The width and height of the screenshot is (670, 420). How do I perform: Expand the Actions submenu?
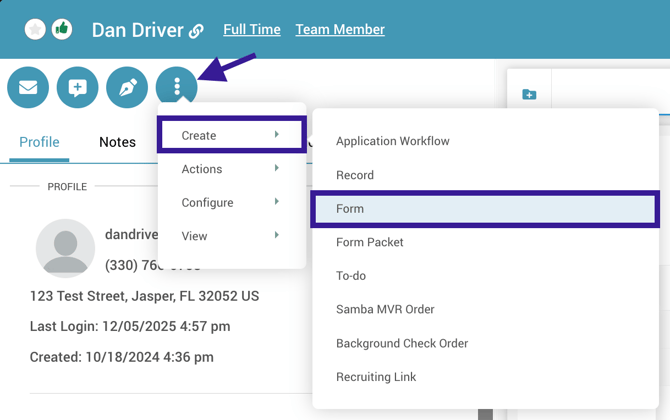coord(231,169)
